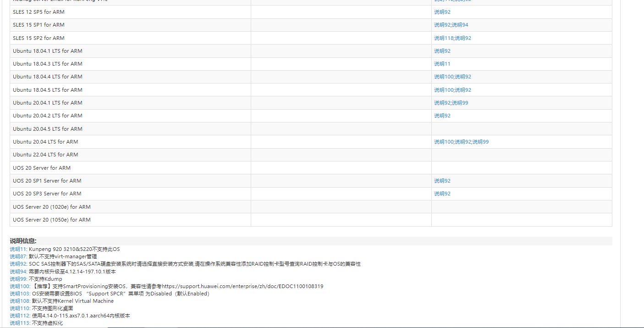The width and height of the screenshot is (644, 328).
Task: Click 说明92 label in the notes list
Action: click(x=18, y=264)
